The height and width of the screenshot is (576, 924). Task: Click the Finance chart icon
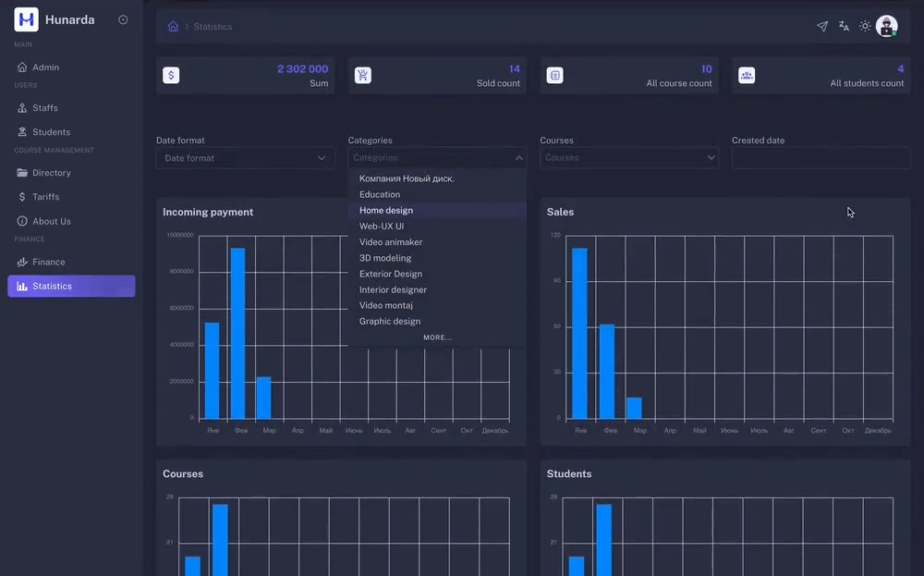click(x=22, y=262)
